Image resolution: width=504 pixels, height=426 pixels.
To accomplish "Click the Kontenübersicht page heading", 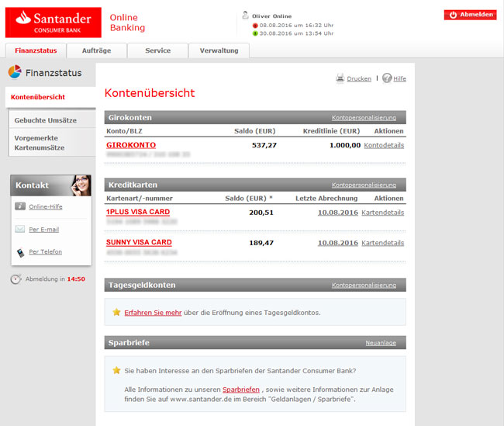I will (150, 93).
